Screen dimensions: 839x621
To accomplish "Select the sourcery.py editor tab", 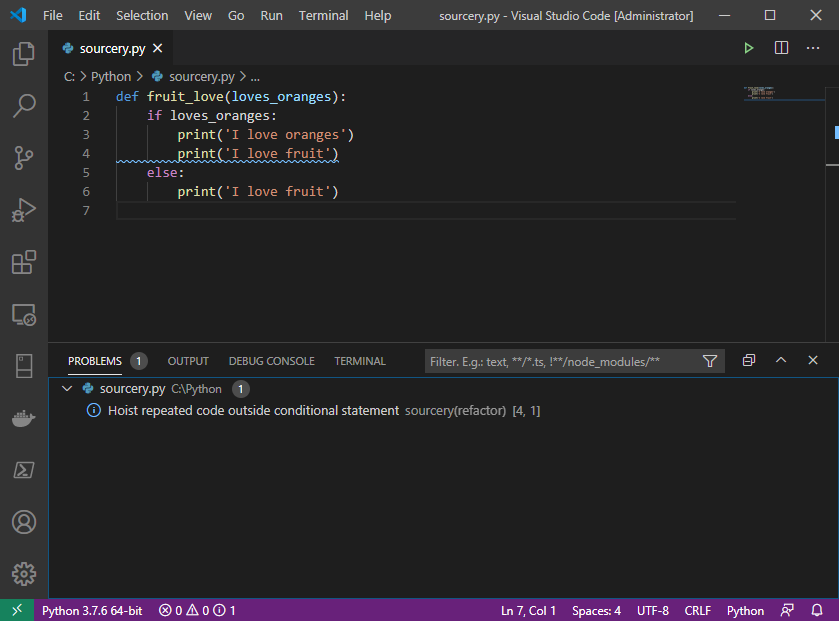I will tap(110, 48).
